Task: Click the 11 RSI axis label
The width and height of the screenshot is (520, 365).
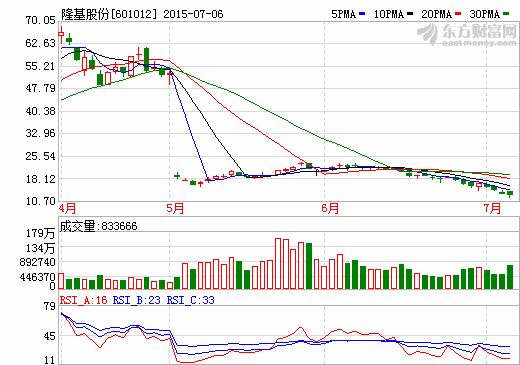Action: [x=49, y=360]
